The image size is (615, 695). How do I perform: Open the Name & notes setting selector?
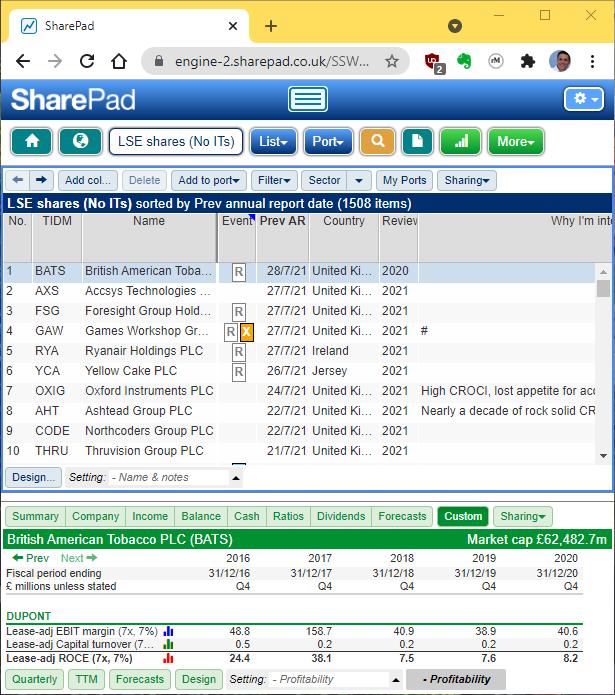[175, 477]
